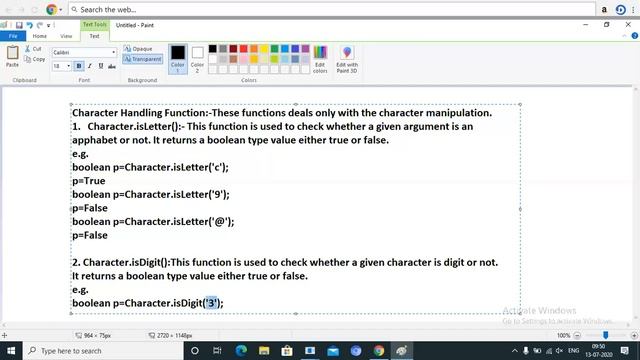Click the Text Tools contextual tab header

(94, 24)
